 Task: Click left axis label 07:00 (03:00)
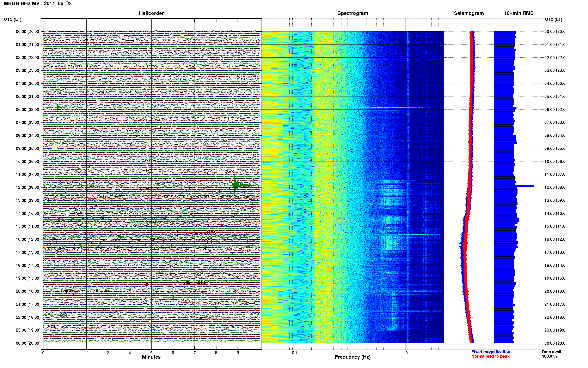(28, 122)
